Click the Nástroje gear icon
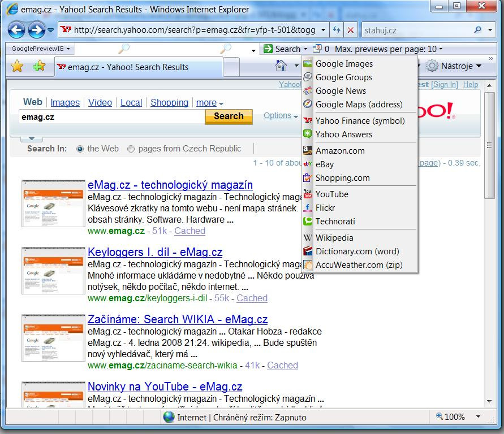The height and width of the screenshot is (434, 504). 432,66
